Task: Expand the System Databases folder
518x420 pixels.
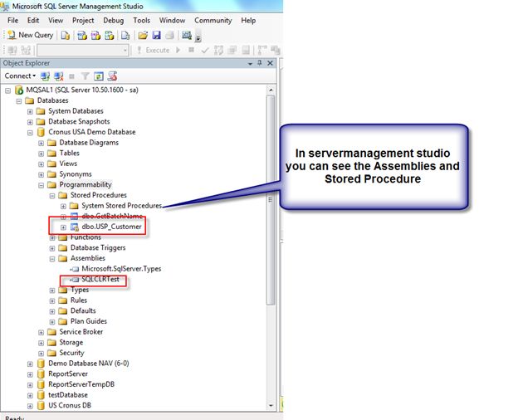Action: pos(30,112)
